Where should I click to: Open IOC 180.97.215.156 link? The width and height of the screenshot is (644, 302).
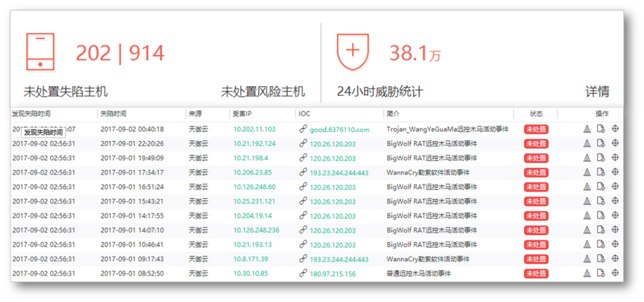[332, 274]
